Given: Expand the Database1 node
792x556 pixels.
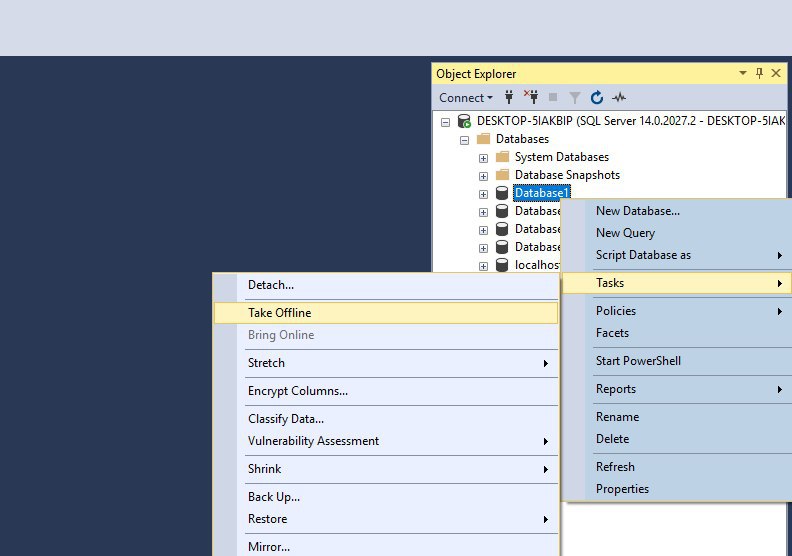Looking at the screenshot, I should [483, 194].
